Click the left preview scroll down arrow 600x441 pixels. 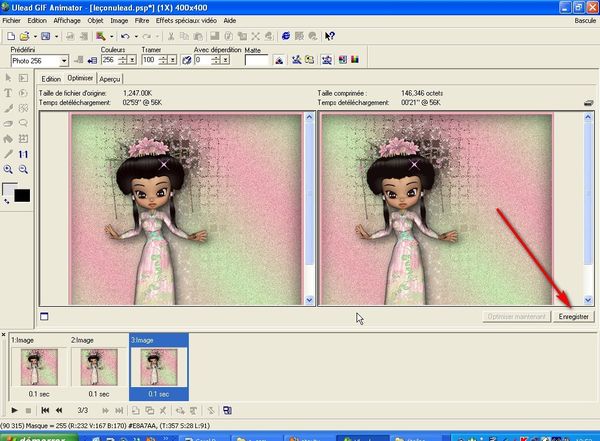[309, 301]
